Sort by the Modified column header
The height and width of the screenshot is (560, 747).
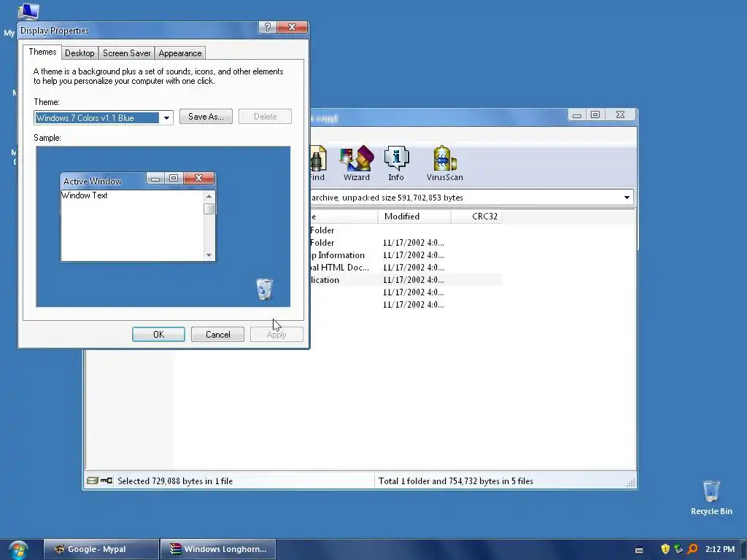click(414, 216)
